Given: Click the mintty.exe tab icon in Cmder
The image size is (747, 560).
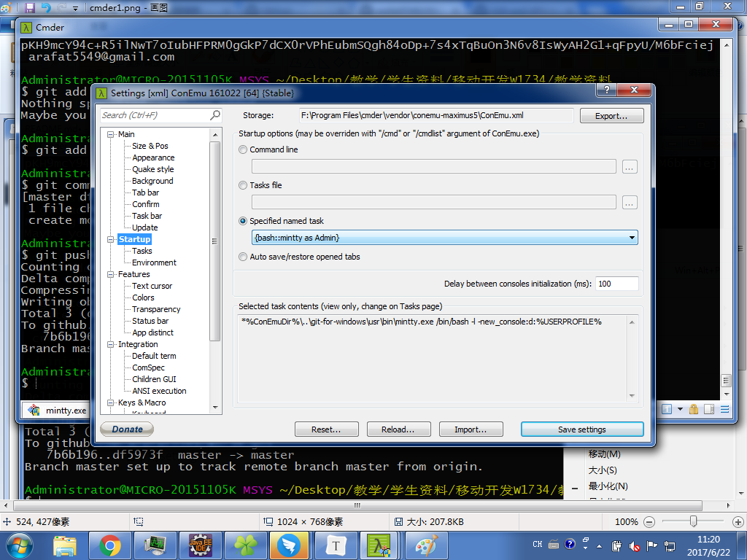Looking at the screenshot, I should [x=34, y=410].
